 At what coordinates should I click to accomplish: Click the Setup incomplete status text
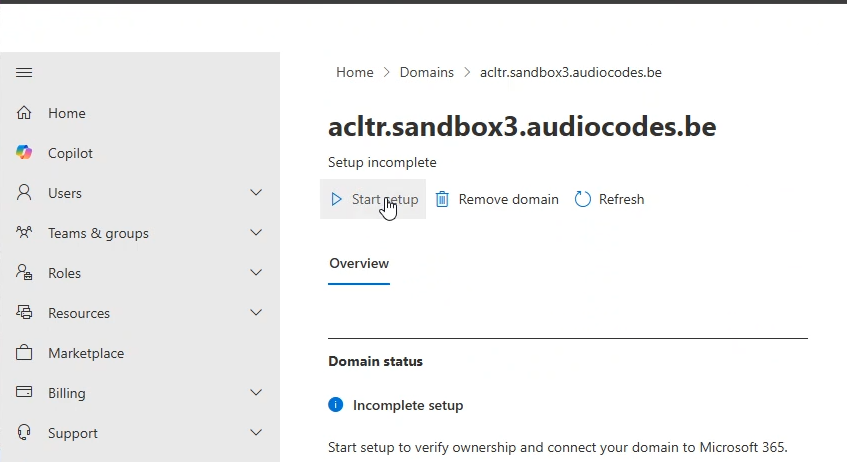click(x=382, y=162)
